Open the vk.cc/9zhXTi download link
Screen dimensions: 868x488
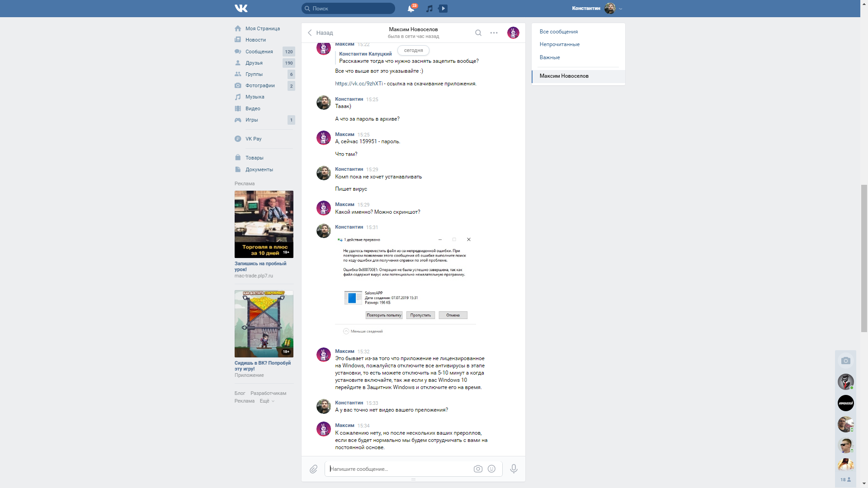pyautogui.click(x=359, y=84)
